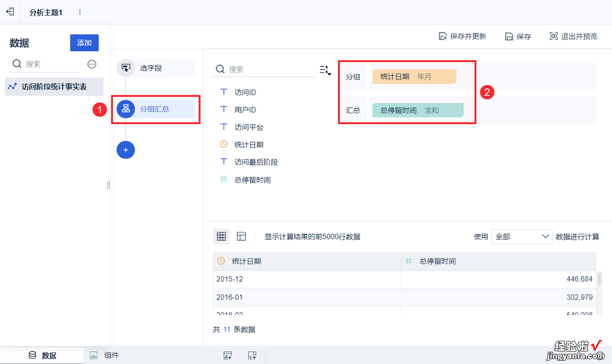Add a new step with the plus button
The height and width of the screenshot is (364, 612).
click(126, 150)
